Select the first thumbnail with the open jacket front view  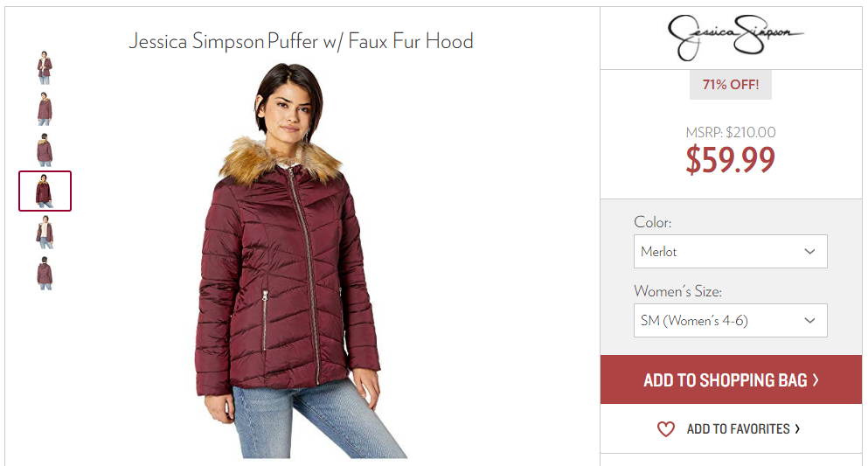tap(45, 67)
